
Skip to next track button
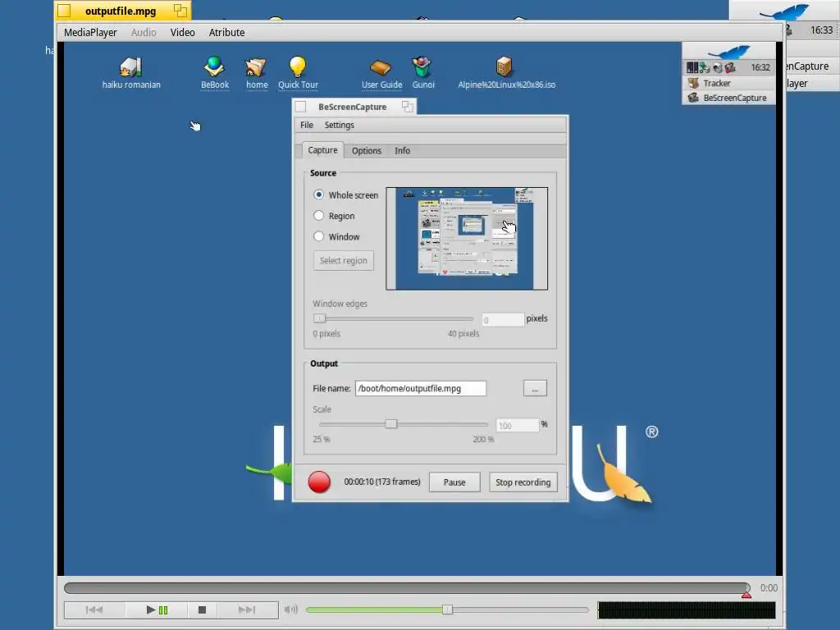247,609
